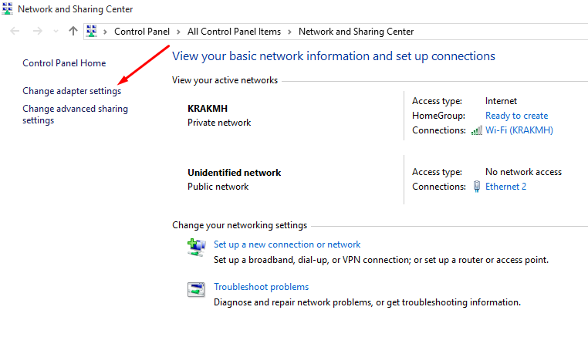Open recent locations dropdown arrow

coord(56,32)
